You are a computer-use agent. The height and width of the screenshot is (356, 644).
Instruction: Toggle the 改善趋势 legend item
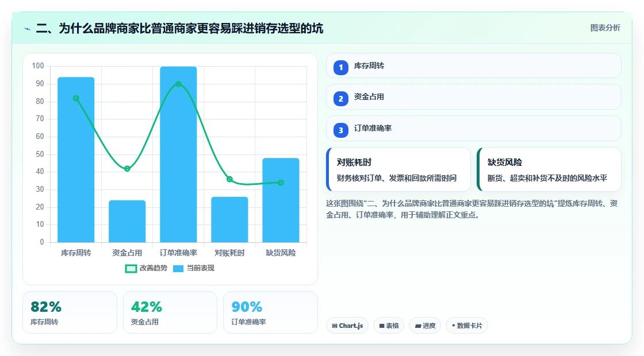click(146, 268)
